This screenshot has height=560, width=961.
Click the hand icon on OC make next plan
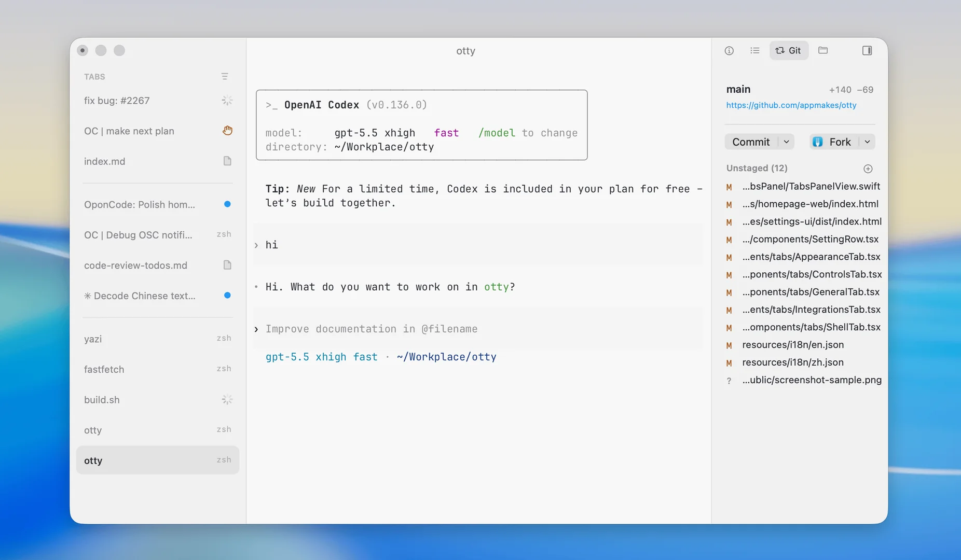(x=227, y=131)
